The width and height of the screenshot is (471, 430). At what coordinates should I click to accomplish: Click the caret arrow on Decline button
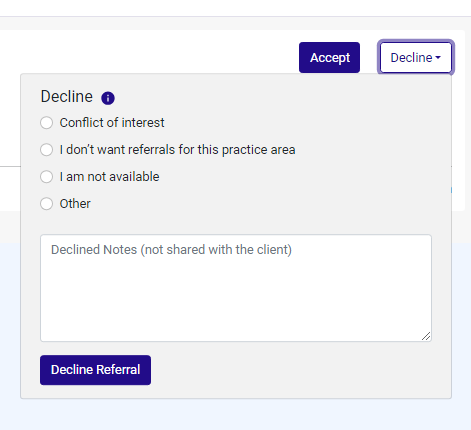[438, 58]
